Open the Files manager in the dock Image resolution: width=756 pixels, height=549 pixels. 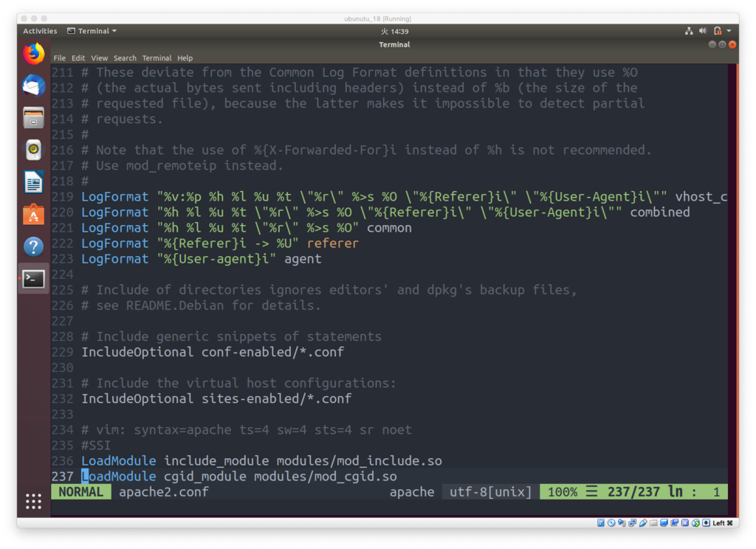(x=33, y=118)
